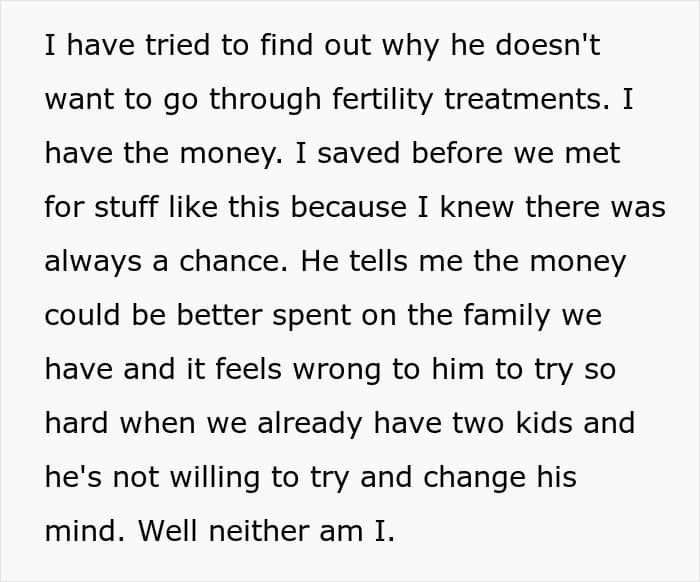The width and height of the screenshot is (700, 582).
Task: Click the word "because" in the text
Action: [349, 207]
